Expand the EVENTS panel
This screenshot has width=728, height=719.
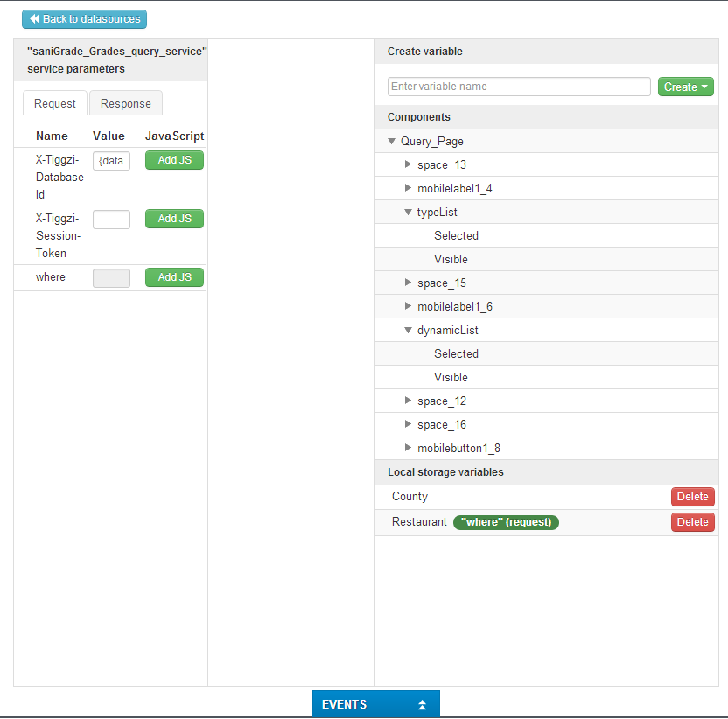point(375,704)
